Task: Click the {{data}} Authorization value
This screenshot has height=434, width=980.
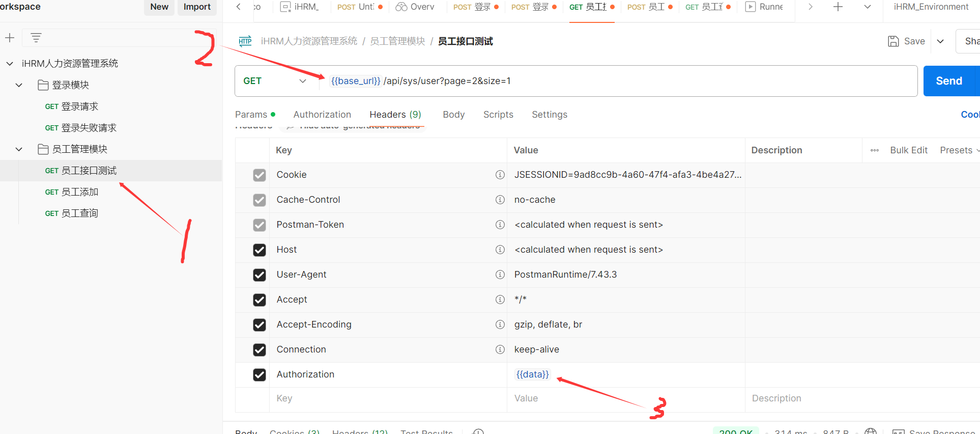Action: pos(533,374)
